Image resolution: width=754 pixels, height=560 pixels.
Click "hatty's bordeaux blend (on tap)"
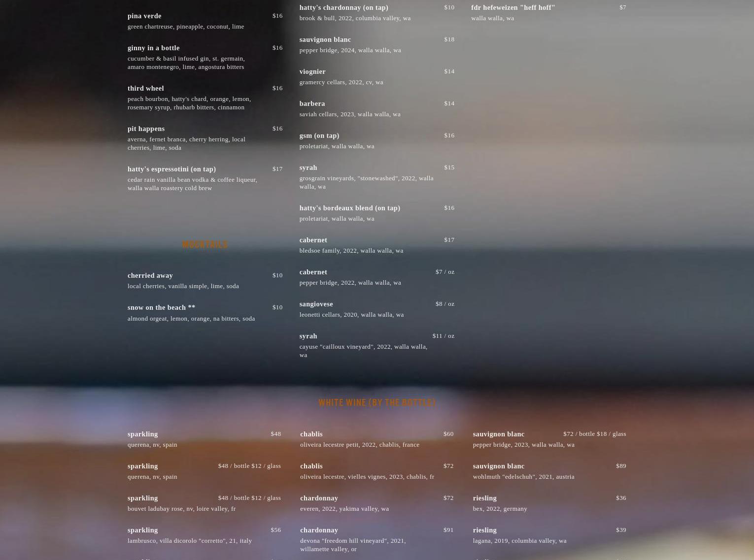(349, 208)
